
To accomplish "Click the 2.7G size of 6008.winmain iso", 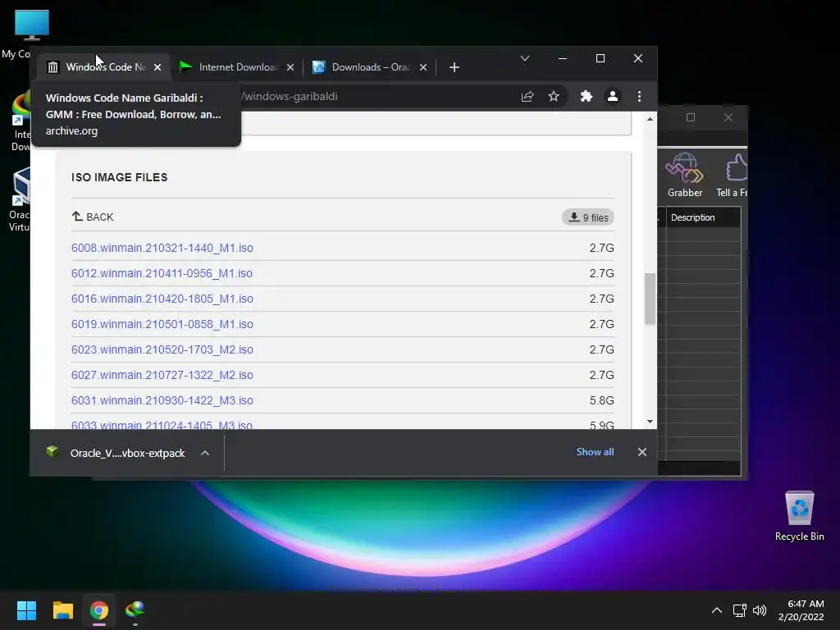I will pos(601,248).
